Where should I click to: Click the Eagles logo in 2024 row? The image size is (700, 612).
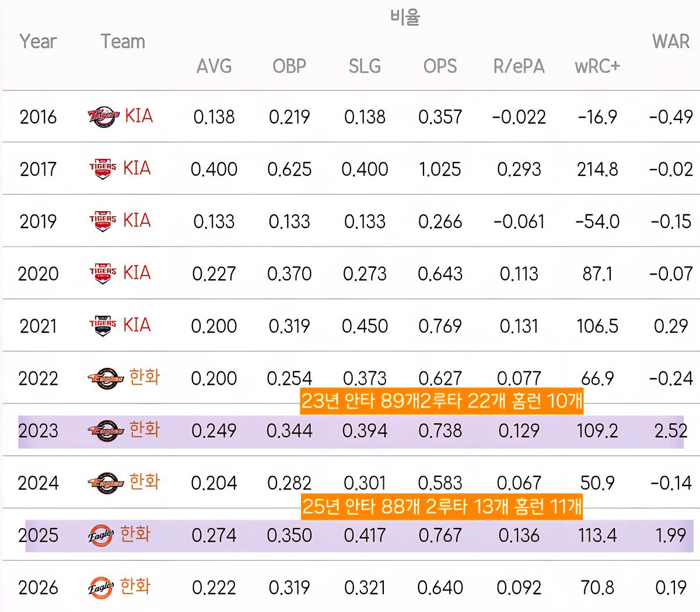106,483
